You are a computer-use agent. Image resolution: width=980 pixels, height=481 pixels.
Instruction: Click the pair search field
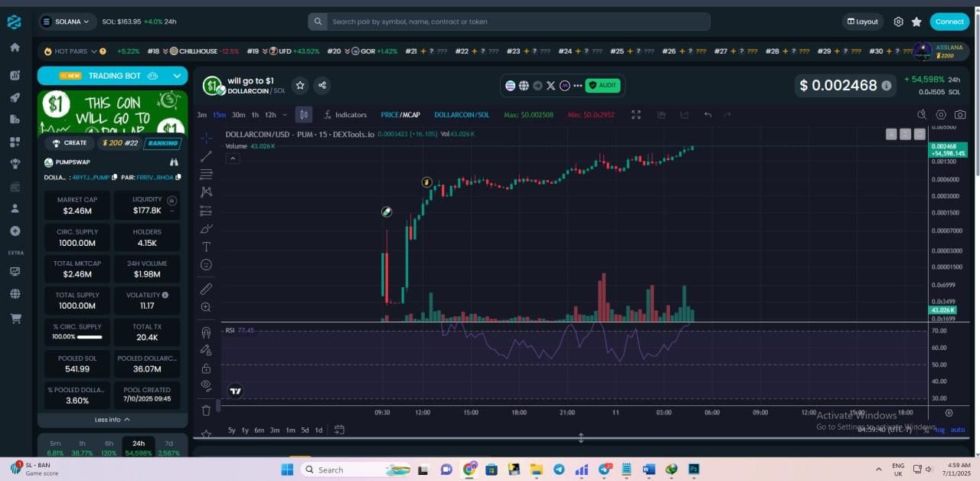coord(509,21)
